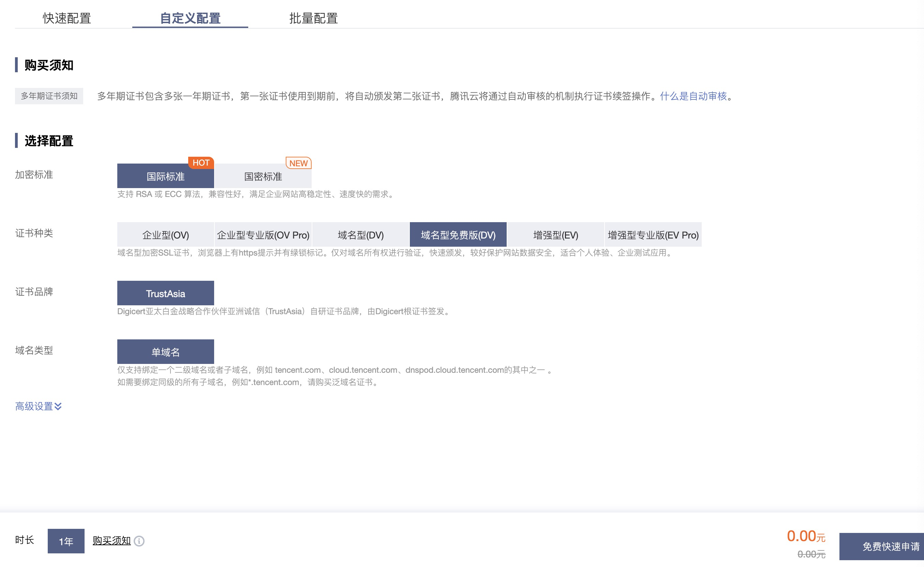Click the info icon beside 购买须知
The width and height of the screenshot is (924, 567).
[x=139, y=541]
